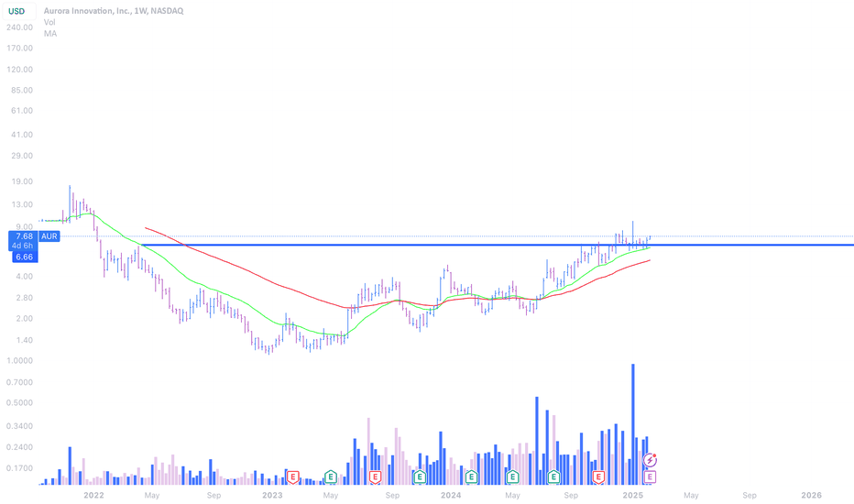Viewport: 854px width, 504px height.
Task: Click the purple lightning bolt event icon
Action: 650,460
